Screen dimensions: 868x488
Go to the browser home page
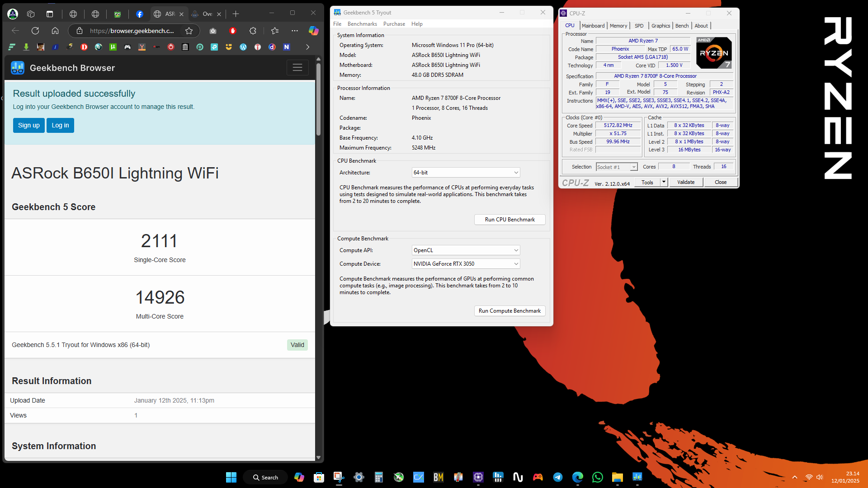[55, 31]
